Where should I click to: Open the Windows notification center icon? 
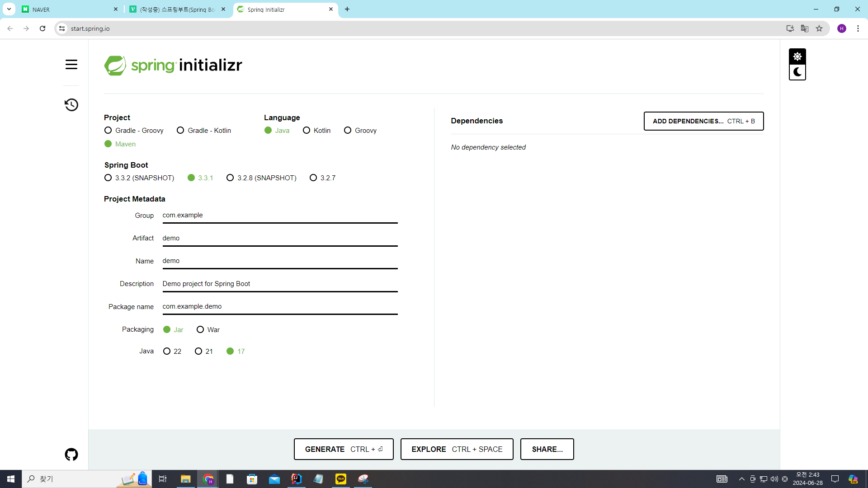tap(835, 479)
